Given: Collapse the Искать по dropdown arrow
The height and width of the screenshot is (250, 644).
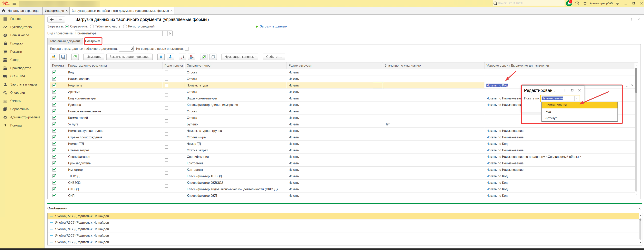Looking at the screenshot, I should tap(577, 98).
